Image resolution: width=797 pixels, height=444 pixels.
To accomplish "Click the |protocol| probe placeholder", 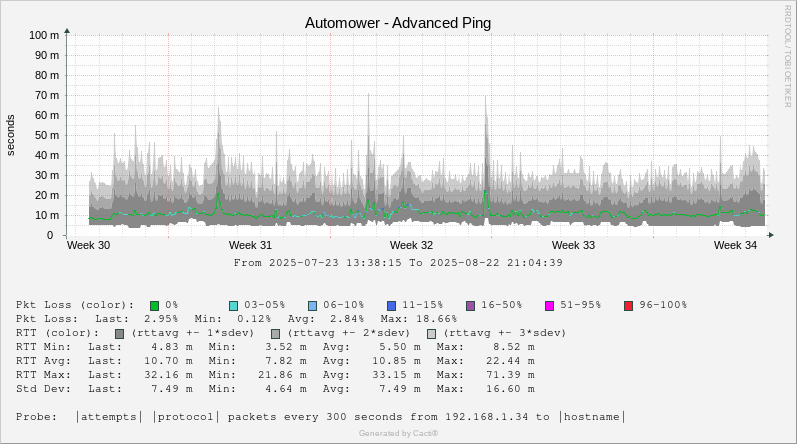I will point(186,417).
